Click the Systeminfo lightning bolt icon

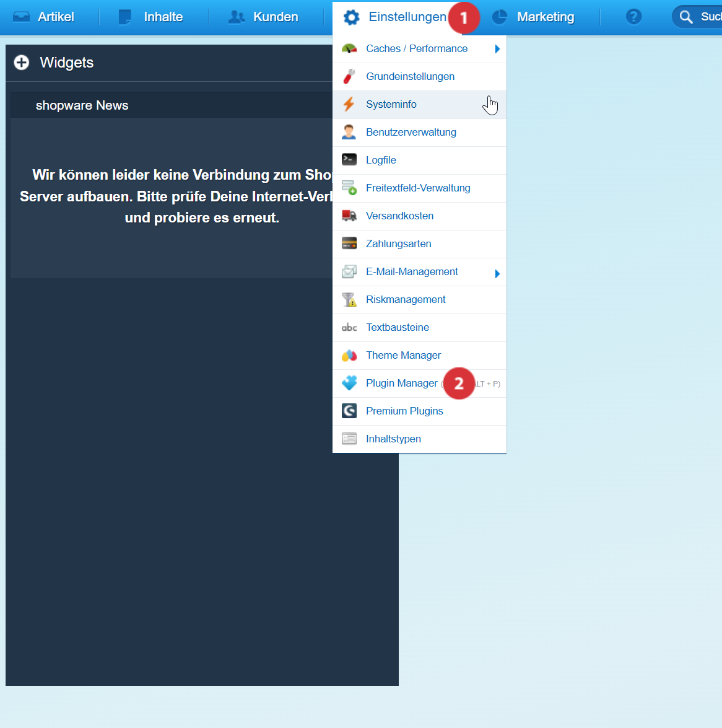click(349, 104)
